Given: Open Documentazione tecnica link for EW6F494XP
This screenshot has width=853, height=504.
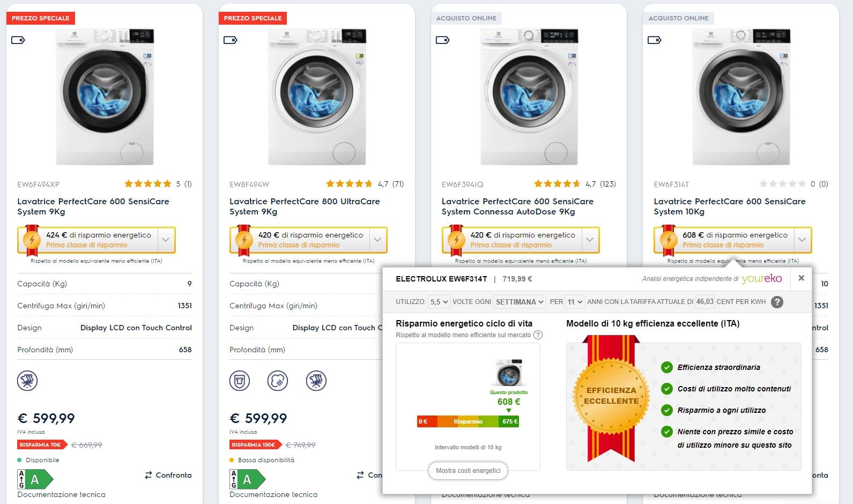Looking at the screenshot, I should click(61, 494).
